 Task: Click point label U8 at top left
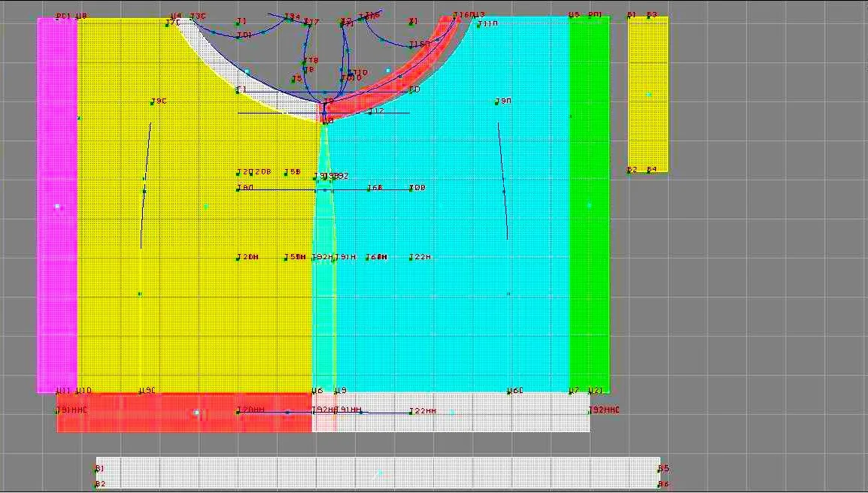coord(80,16)
